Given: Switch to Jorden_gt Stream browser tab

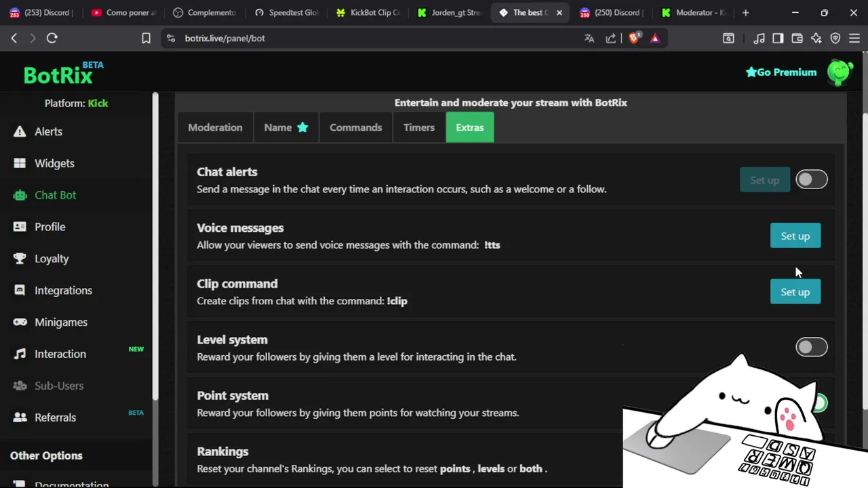Looking at the screenshot, I should tap(449, 12).
